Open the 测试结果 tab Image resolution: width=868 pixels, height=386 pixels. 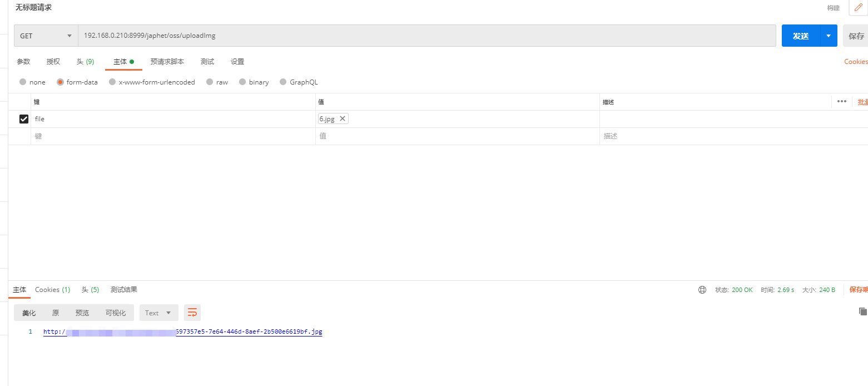click(x=124, y=290)
